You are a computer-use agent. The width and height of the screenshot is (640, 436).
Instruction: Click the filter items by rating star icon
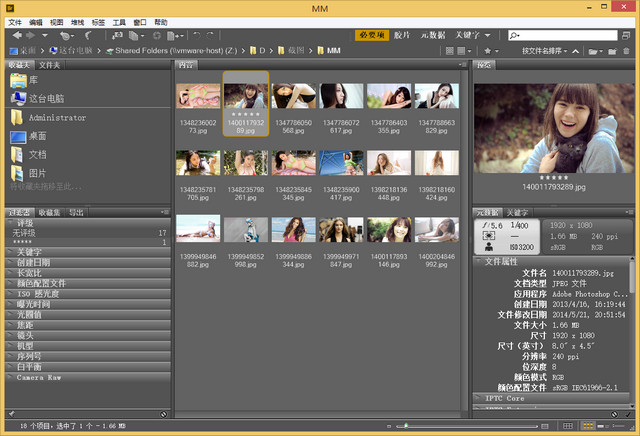point(487,50)
